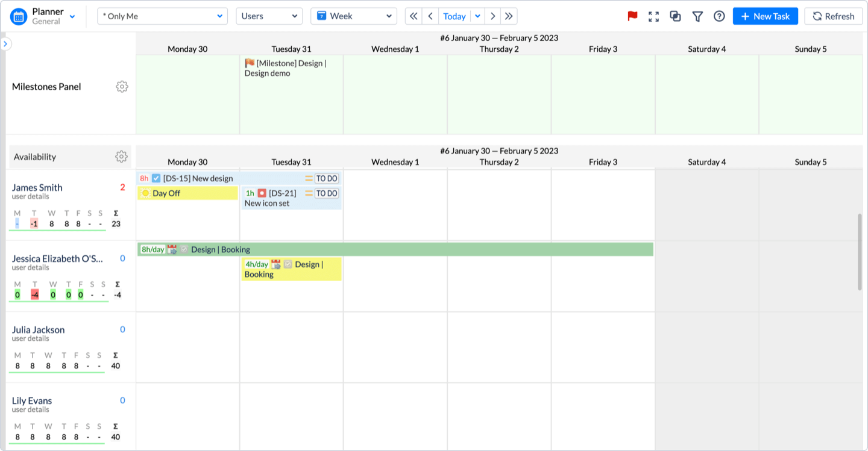The height and width of the screenshot is (451, 868).
Task: Toggle check icon on 8h/day Design Booking
Action: click(184, 249)
